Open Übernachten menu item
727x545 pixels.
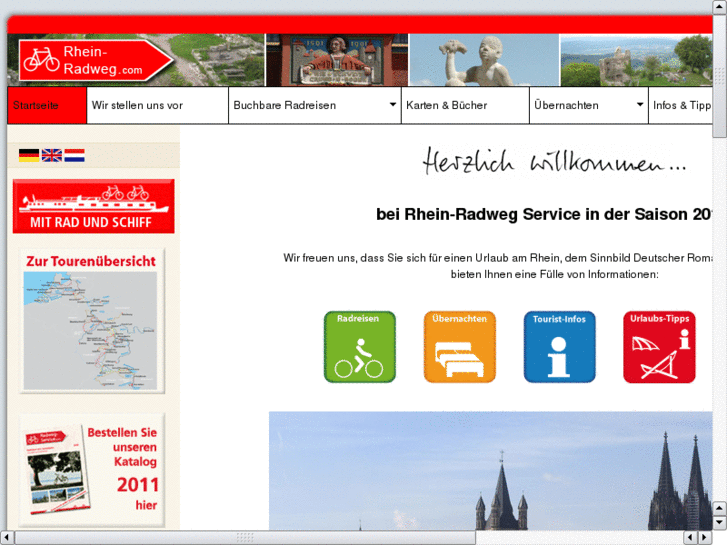(588, 105)
